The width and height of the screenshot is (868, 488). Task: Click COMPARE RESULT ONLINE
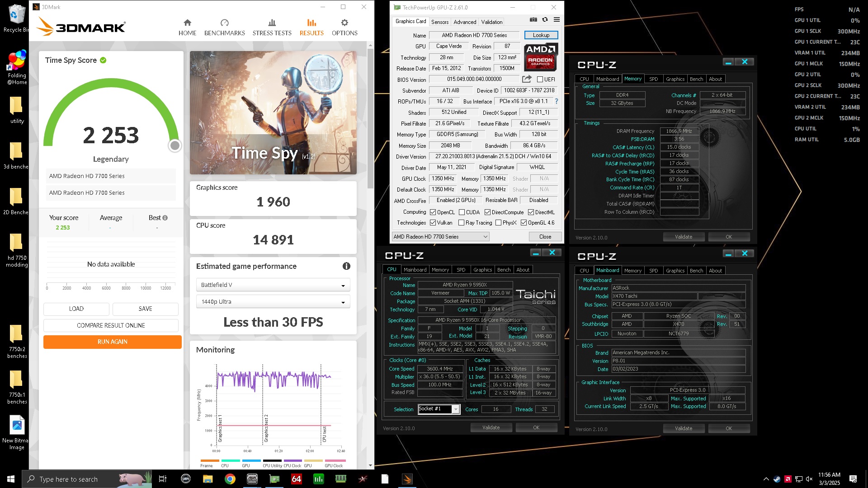[x=111, y=325]
